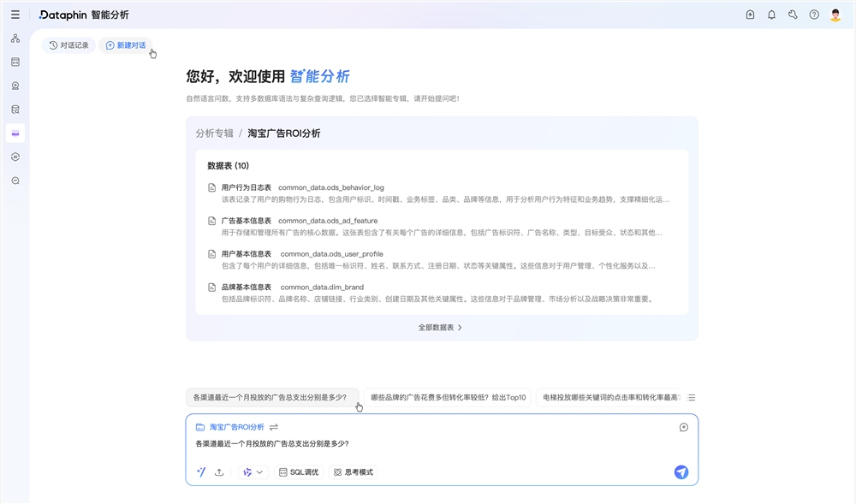Open the model selector dropdown
This screenshot has width=856, height=504.
pyautogui.click(x=253, y=472)
